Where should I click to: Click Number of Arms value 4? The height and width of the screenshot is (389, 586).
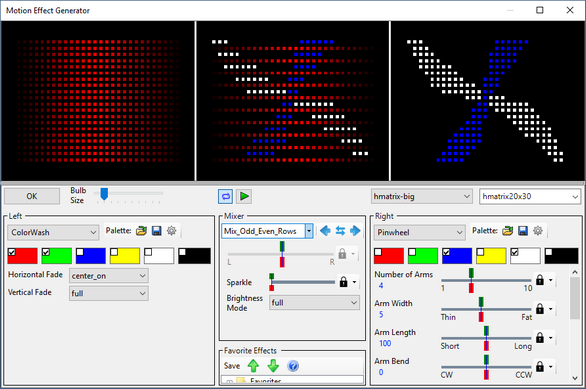click(x=381, y=286)
